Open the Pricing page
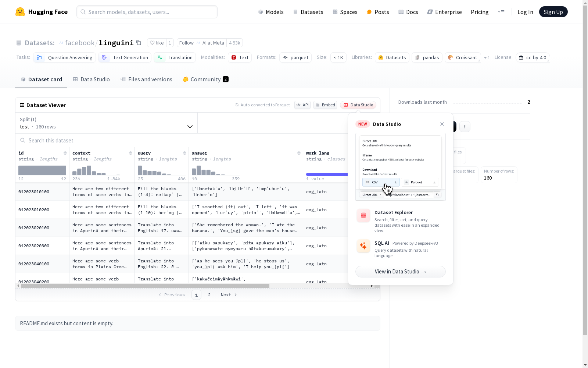The width and height of the screenshot is (588, 368). [480, 12]
